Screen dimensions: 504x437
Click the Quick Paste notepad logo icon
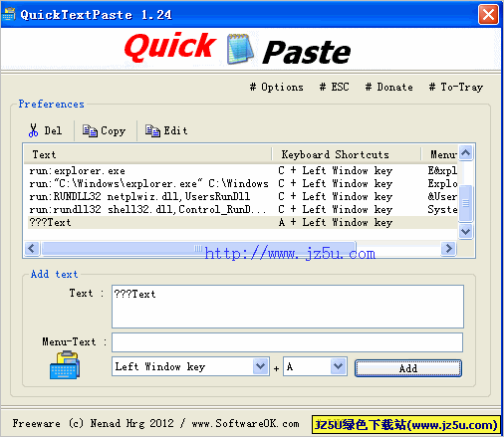pos(240,49)
